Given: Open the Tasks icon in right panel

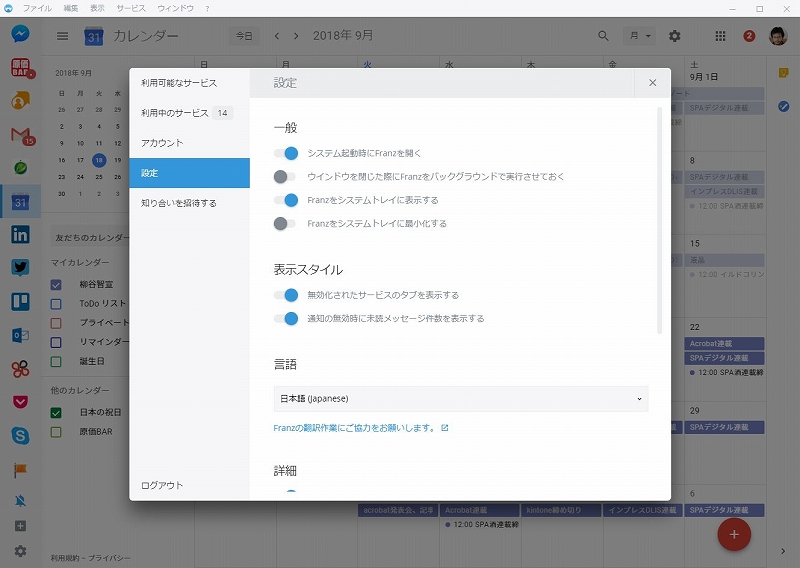Looking at the screenshot, I should pos(784,106).
